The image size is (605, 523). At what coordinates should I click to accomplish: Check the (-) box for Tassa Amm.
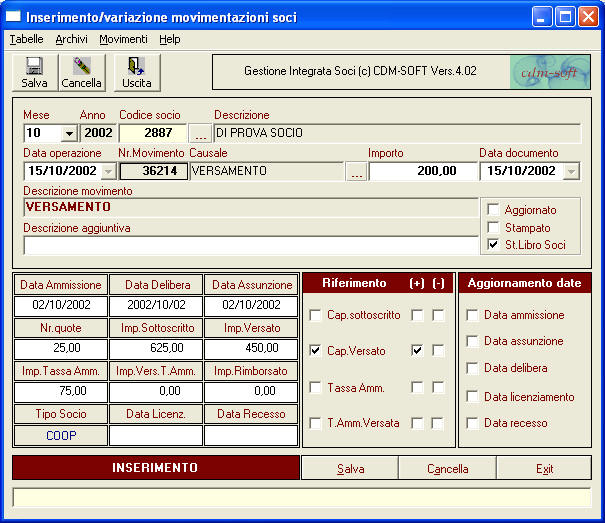pos(438,387)
